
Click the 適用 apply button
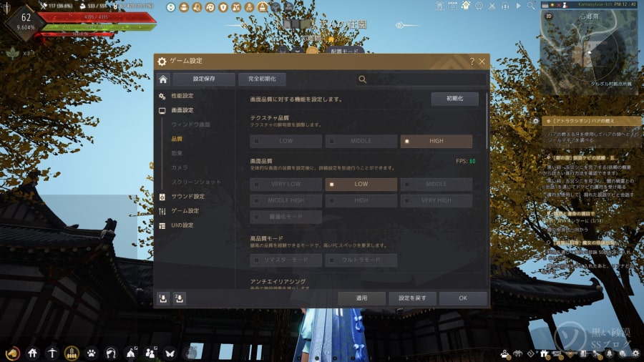pos(361,298)
